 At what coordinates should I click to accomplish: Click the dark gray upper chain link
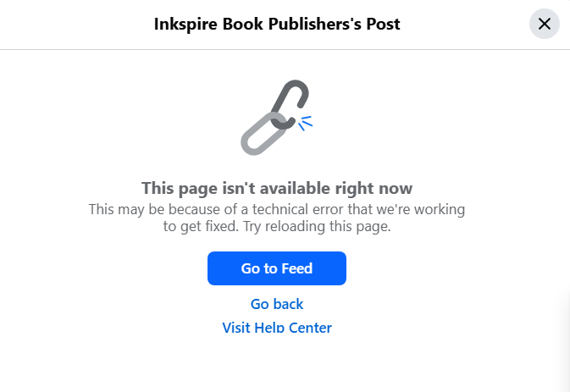pyautogui.click(x=290, y=104)
